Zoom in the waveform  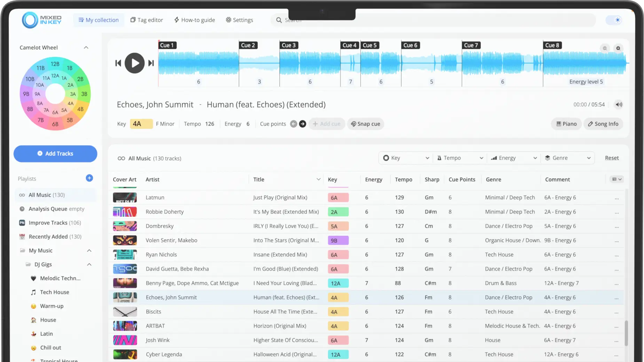[x=618, y=48]
